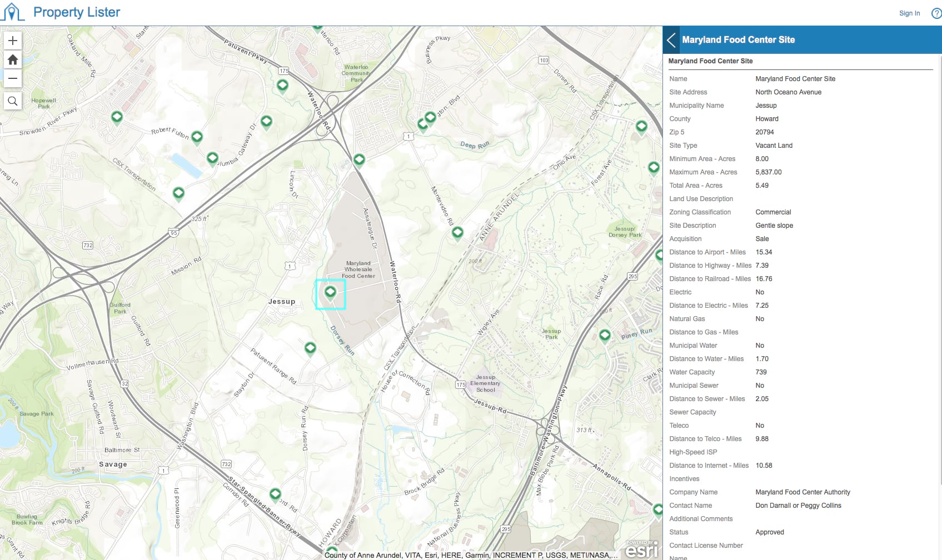
Task: Click the Property Lister logo icon
Action: [12, 12]
